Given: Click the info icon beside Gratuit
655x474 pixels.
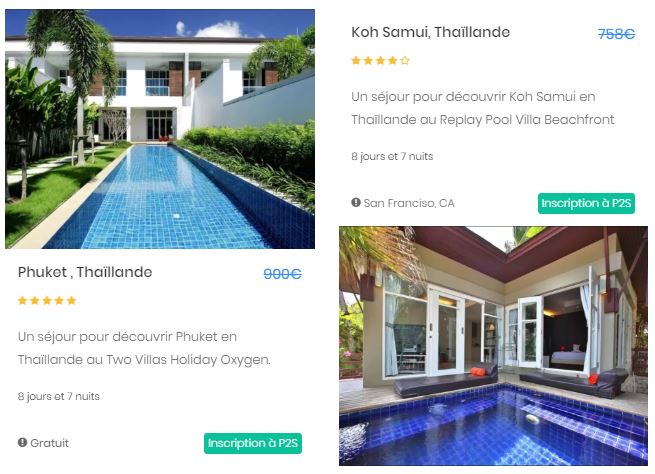Looking at the screenshot, I should pos(23,442).
